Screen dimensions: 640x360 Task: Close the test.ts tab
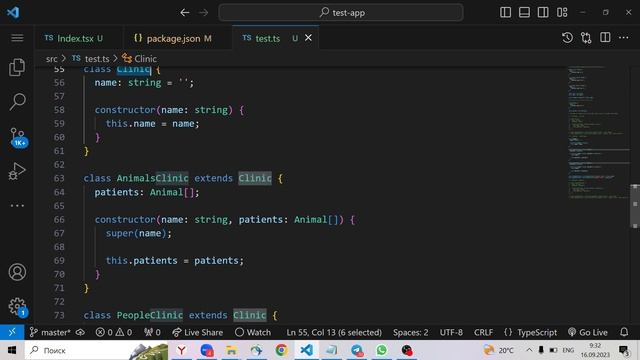click(309, 38)
